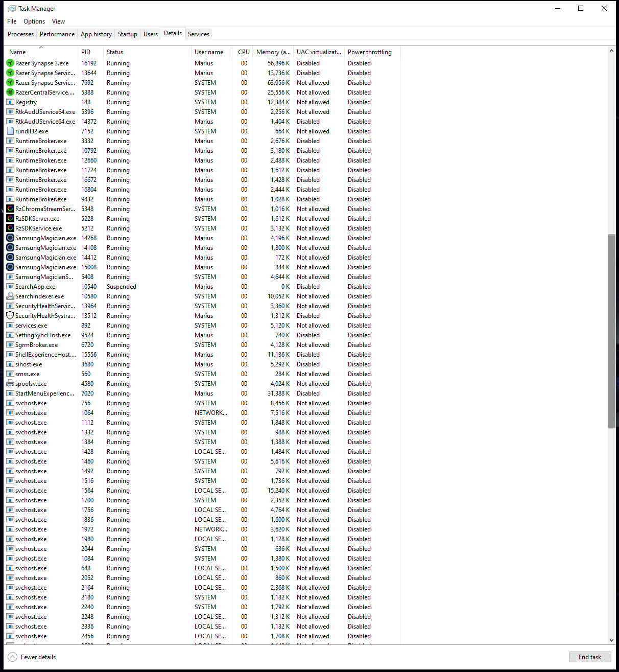Click the sihost.exe icon
The height and width of the screenshot is (672, 619).
click(10, 364)
